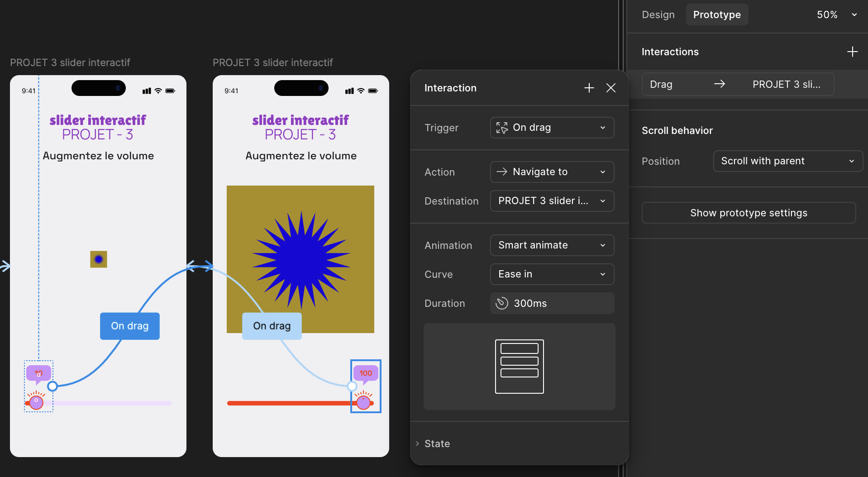Select the prototype connection node on the left frame

(x=52, y=386)
